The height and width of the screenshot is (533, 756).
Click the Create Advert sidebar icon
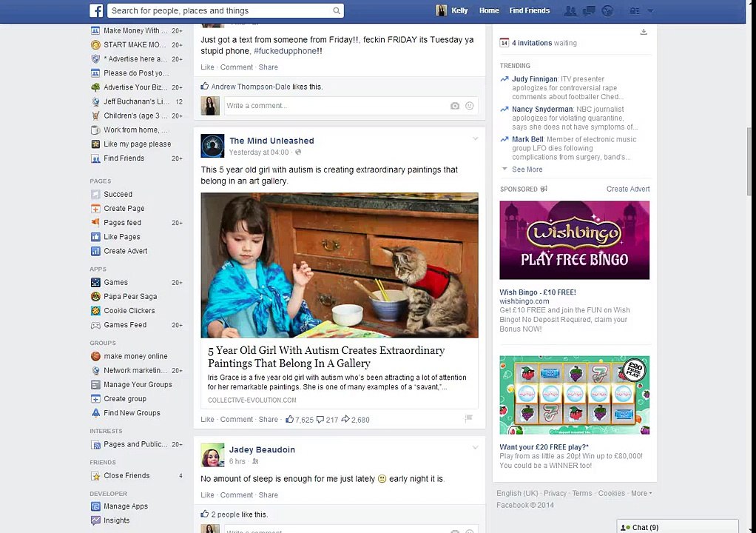tap(95, 251)
